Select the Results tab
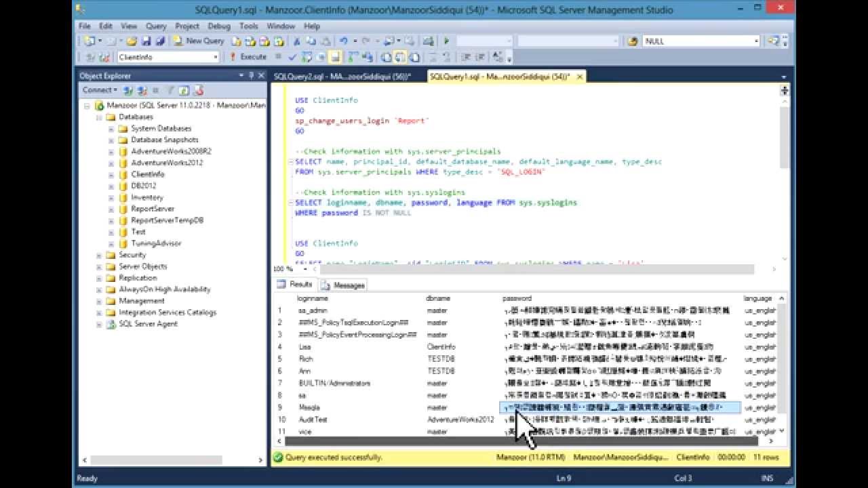Image resolution: width=868 pixels, height=488 pixels. point(295,285)
